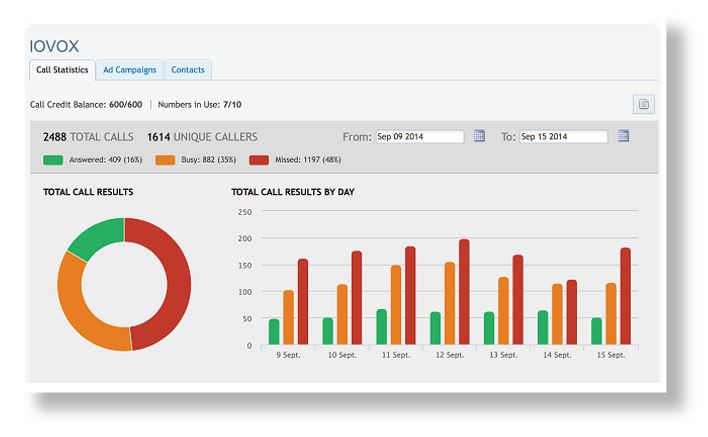Click the From date field Sep 09 2014
The image size is (708, 437).
click(420, 136)
